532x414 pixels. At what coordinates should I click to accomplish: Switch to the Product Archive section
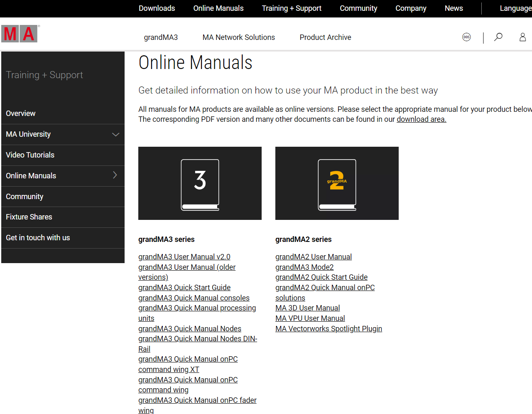325,37
